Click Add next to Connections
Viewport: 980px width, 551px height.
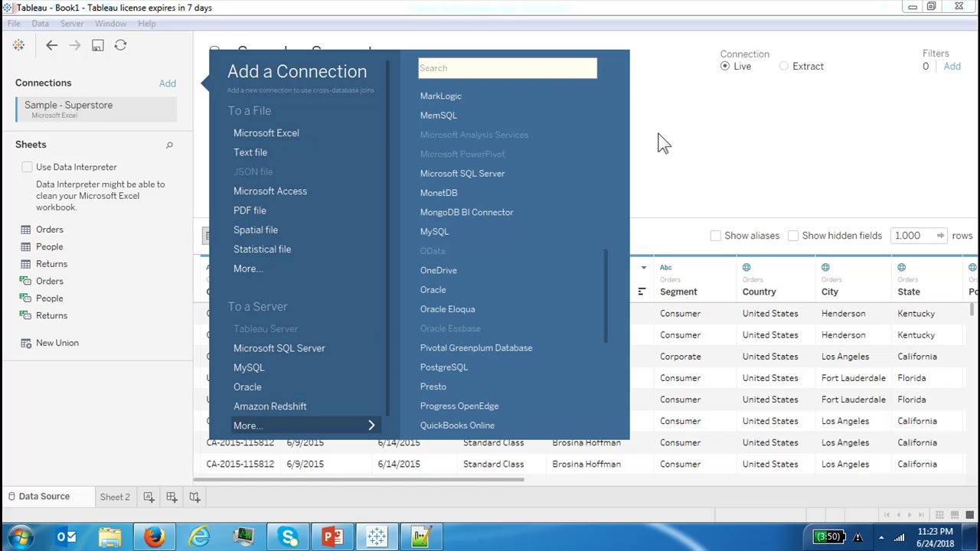[167, 83]
